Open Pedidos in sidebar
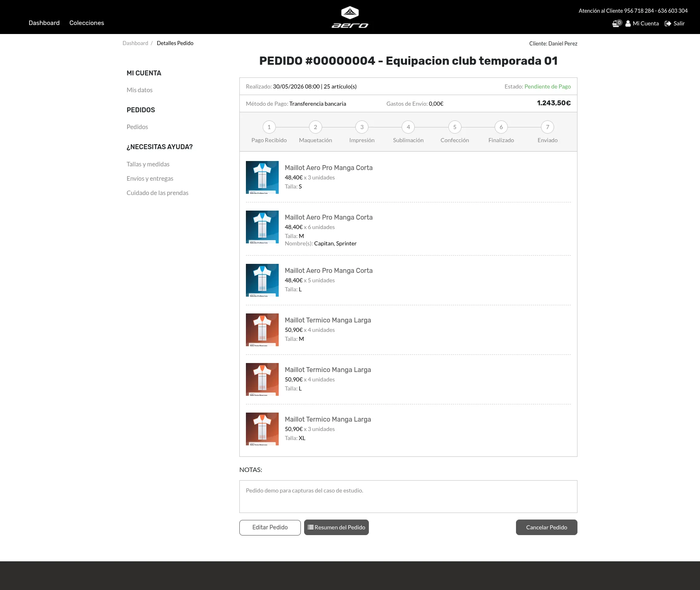 point(137,127)
